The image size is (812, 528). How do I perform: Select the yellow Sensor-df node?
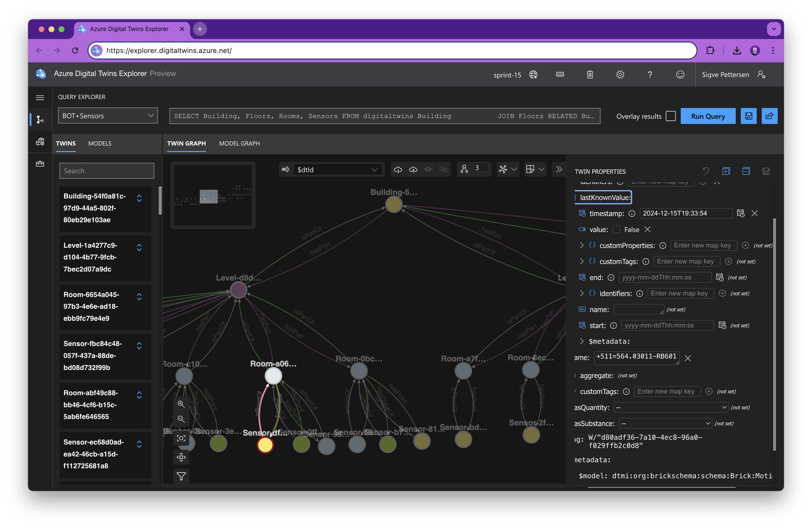pyautogui.click(x=265, y=445)
